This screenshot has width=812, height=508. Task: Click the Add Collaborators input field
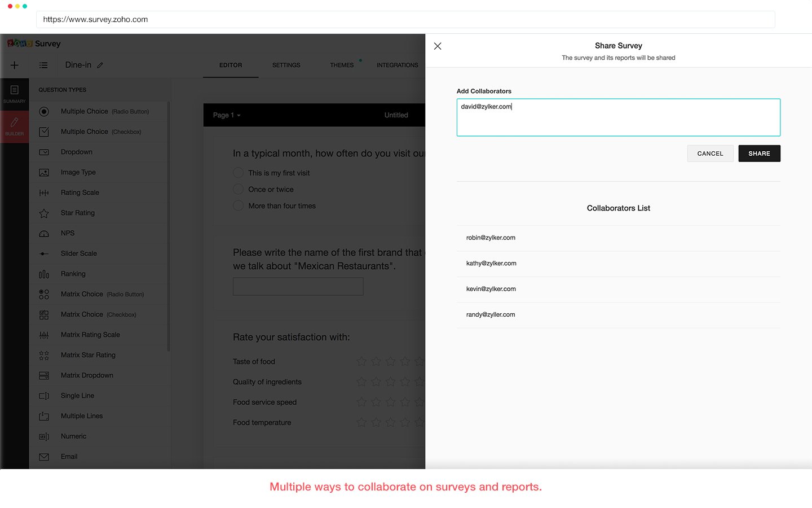(x=618, y=117)
